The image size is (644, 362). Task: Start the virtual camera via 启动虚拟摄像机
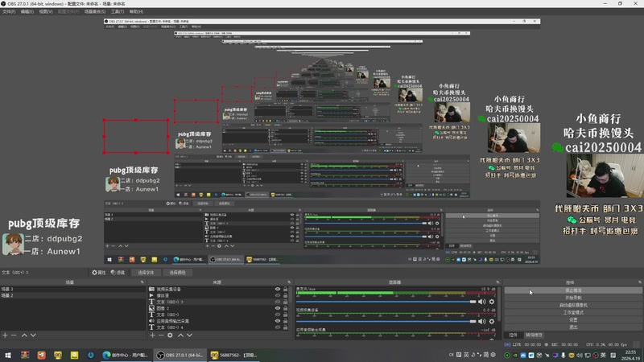(x=573, y=305)
